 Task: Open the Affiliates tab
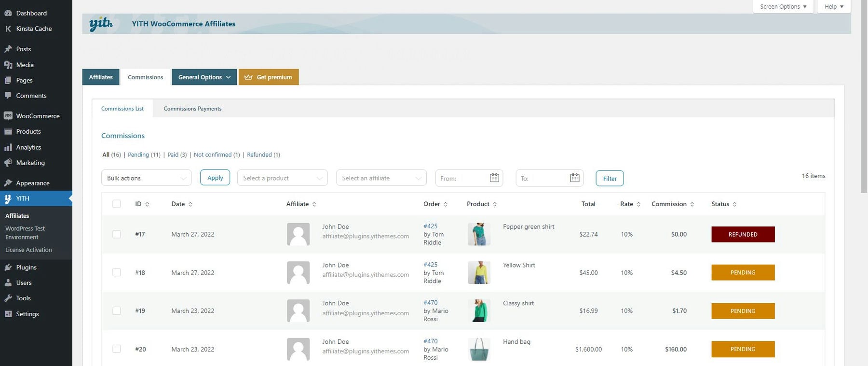pos(101,77)
